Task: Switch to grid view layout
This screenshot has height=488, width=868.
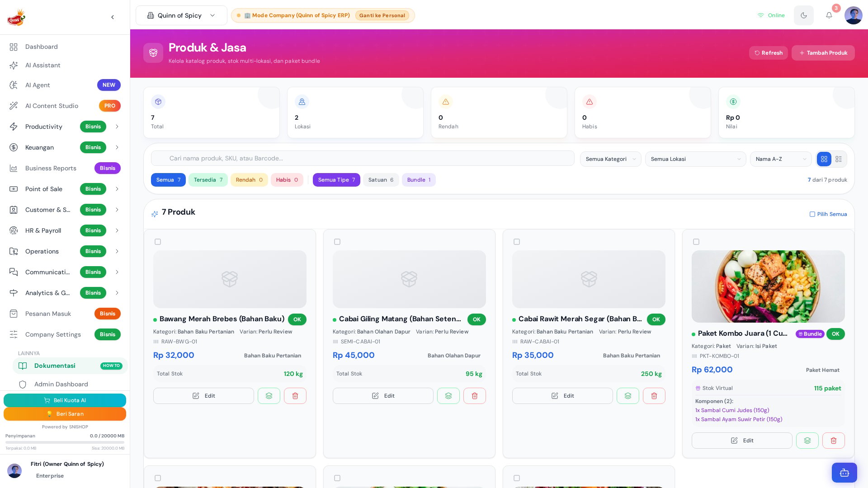Action: coord(824,159)
